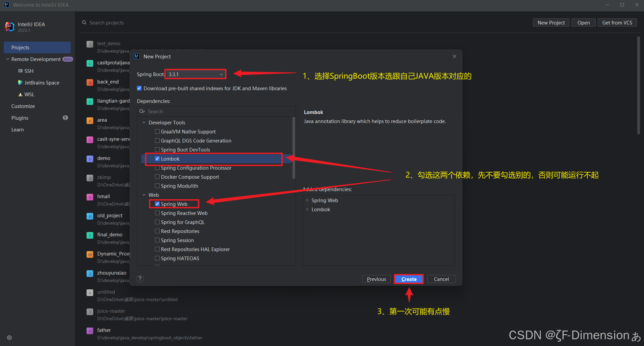
Task: Click the father project icon
Action: (x=90, y=331)
